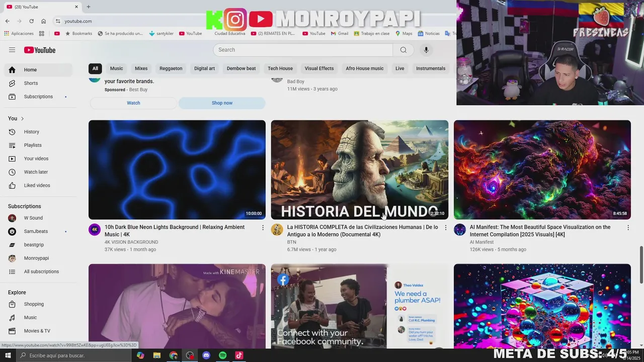Click the YouTube search input field
The width and height of the screenshot is (644, 362).
click(303, 50)
